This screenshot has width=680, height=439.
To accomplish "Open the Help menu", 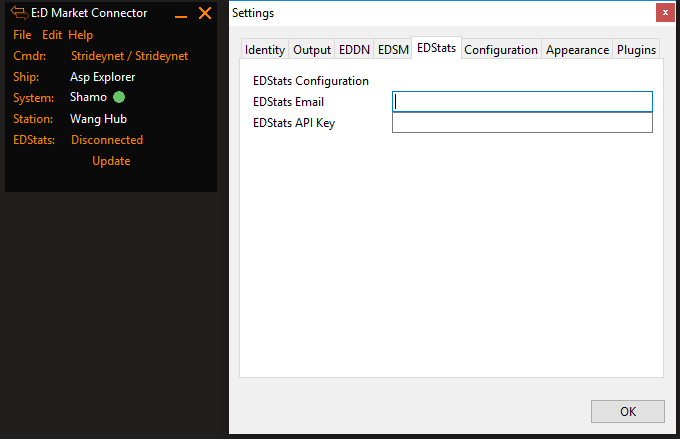I will click(x=81, y=35).
